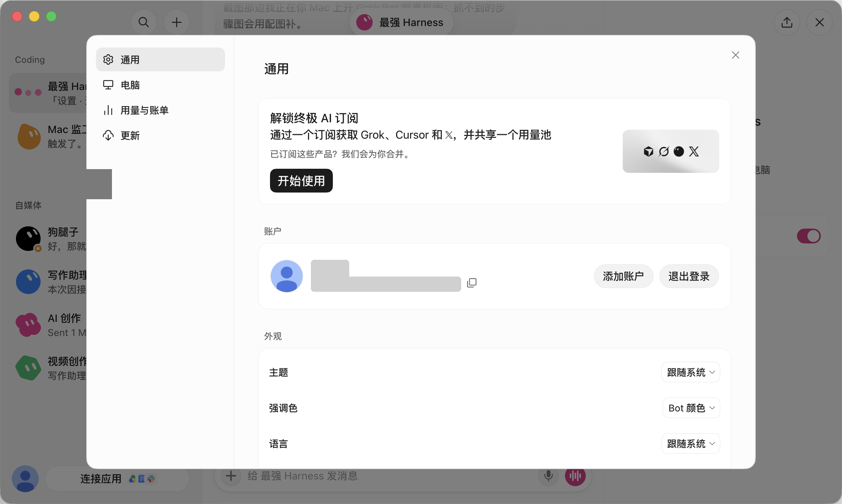Open the 主题 dropdown

691,372
